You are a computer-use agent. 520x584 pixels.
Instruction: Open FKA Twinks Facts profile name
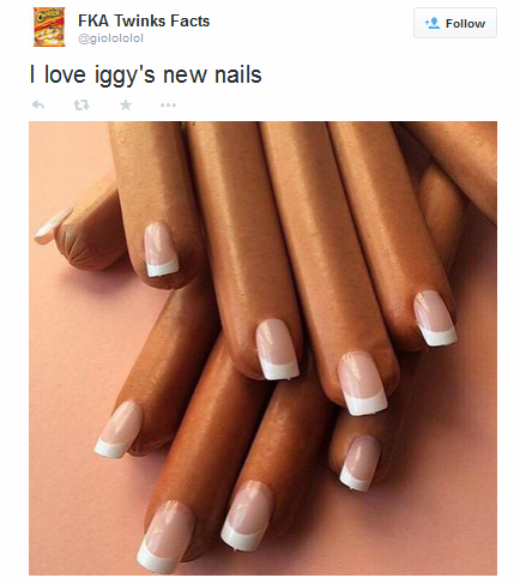tap(144, 21)
